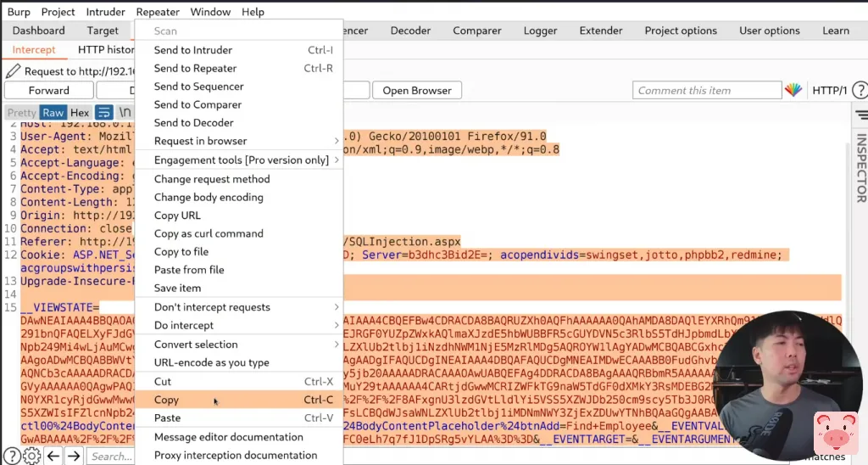This screenshot has width=868, height=465.
Task: Open the rainbow highlight color picker
Action: (x=793, y=91)
